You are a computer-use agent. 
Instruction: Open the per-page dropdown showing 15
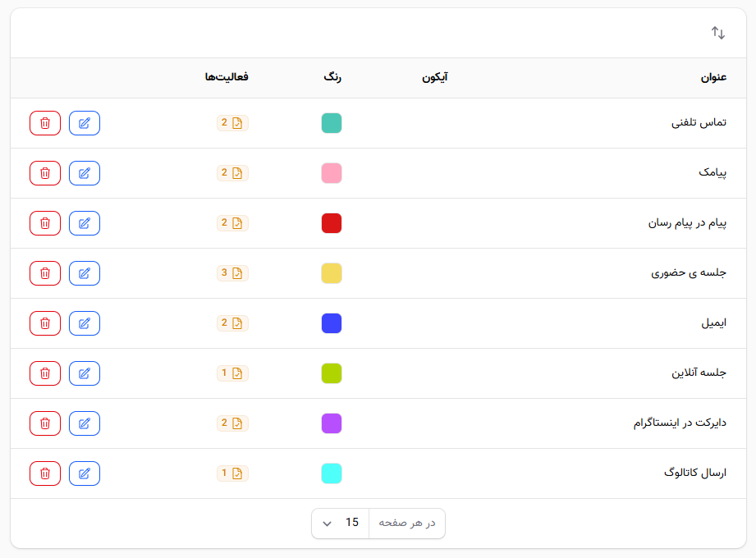pos(341,524)
